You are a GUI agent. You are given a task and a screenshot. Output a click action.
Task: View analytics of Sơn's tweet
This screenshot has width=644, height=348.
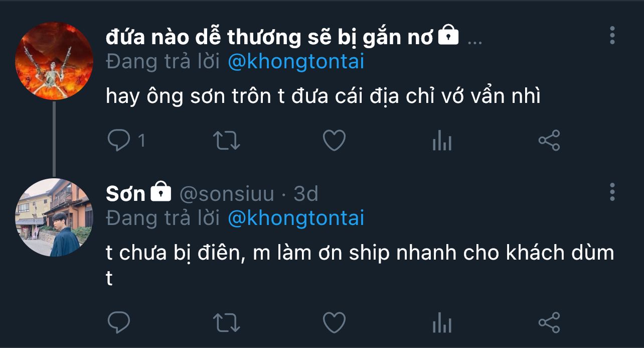point(442,323)
